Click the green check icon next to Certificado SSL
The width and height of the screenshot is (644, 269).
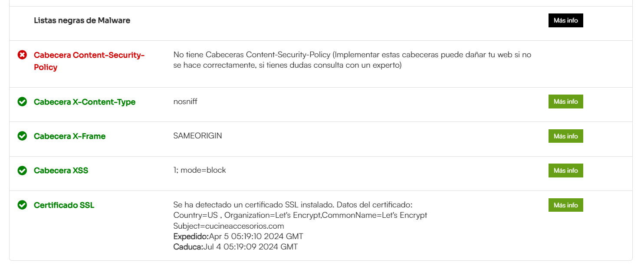[22, 205]
